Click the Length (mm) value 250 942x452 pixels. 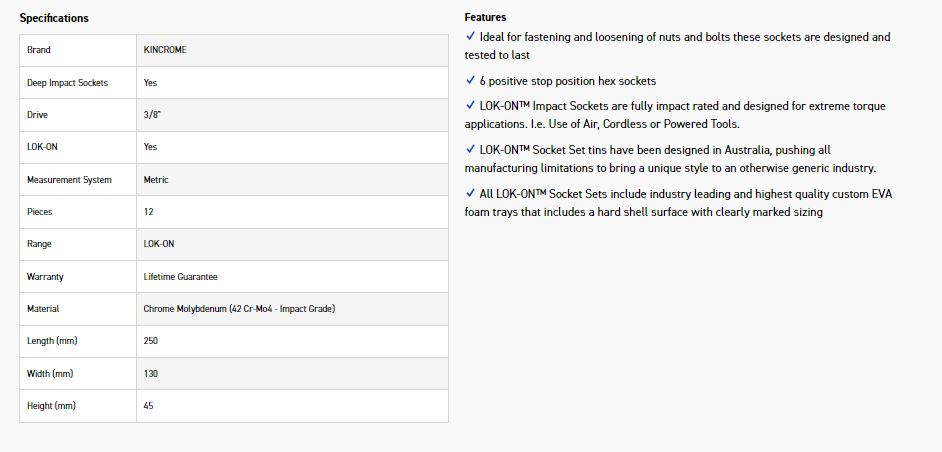tap(151, 341)
